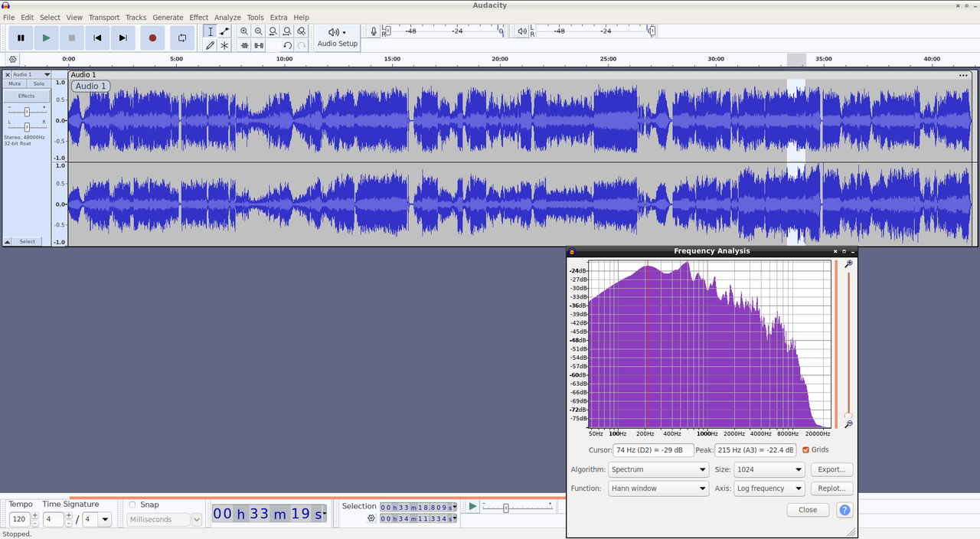The image size is (980, 539).
Task: Open the Function Hann window dropdown
Action: click(658, 488)
